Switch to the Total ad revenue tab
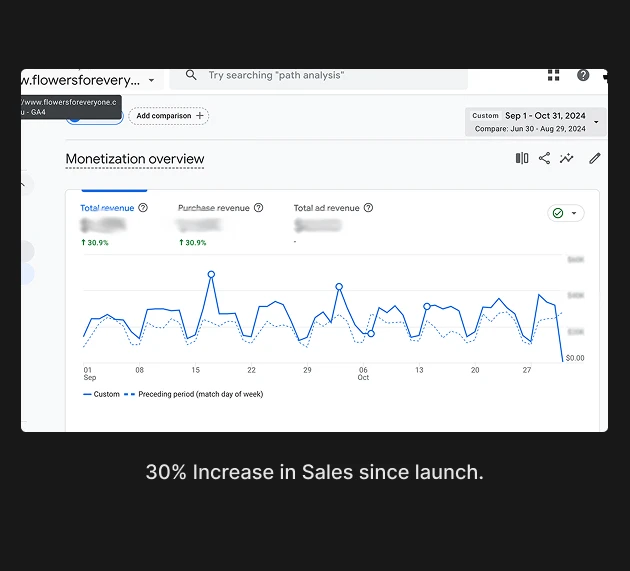Screen dimensions: 630x571 [326, 208]
